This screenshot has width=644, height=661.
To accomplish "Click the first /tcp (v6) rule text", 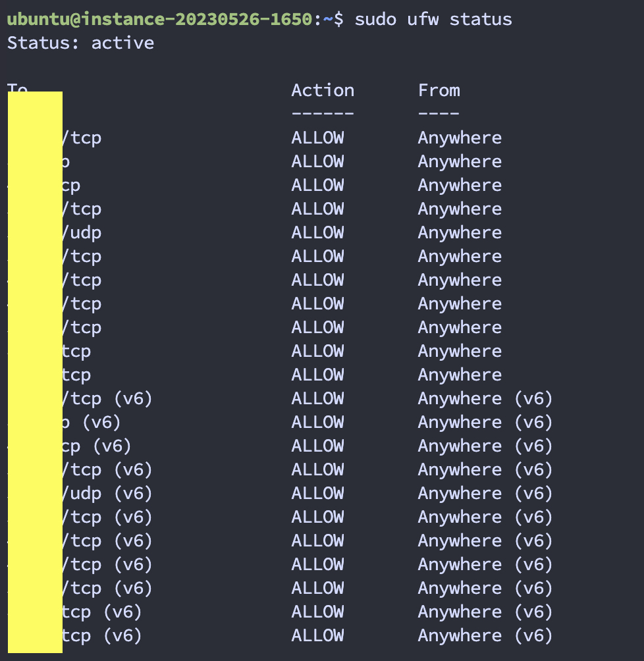I will coord(107,398).
